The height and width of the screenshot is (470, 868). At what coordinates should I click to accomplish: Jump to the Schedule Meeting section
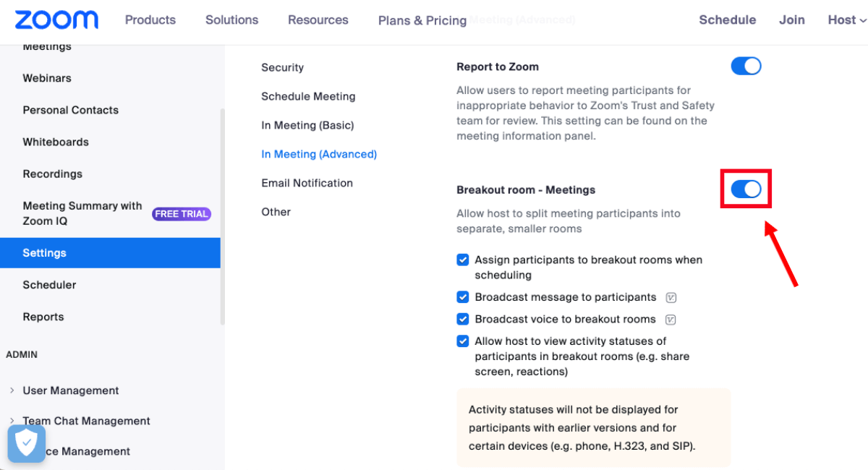pyautogui.click(x=309, y=96)
